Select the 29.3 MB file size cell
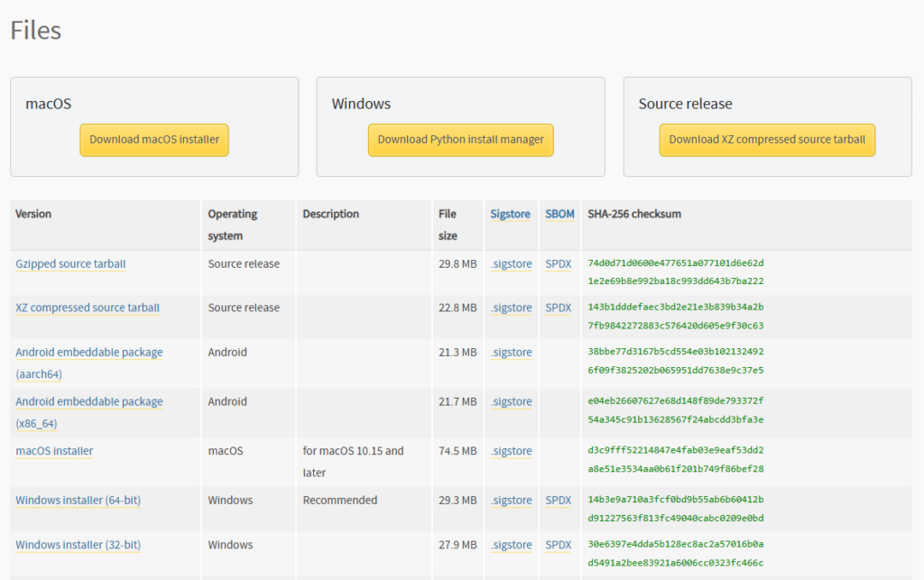 [x=457, y=501]
